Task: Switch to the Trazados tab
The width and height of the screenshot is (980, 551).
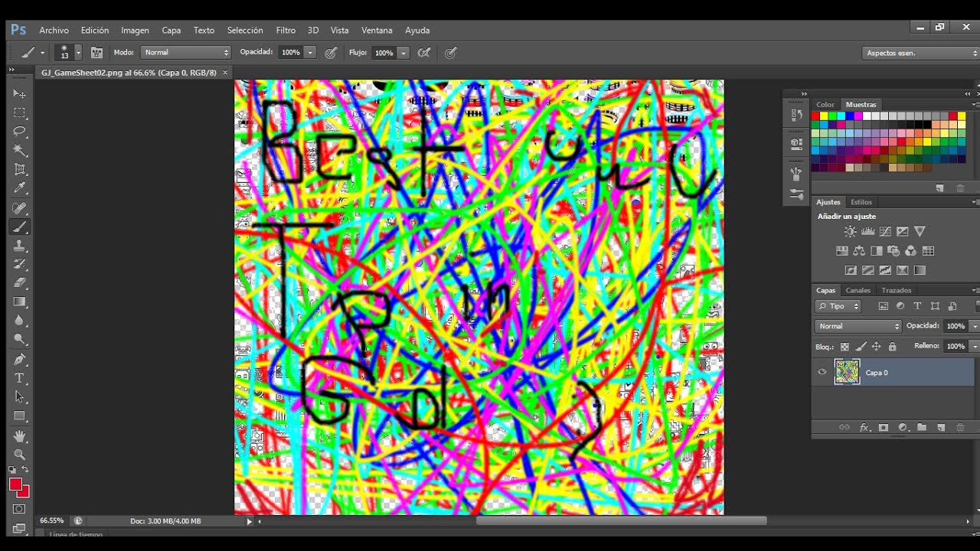Action: point(896,290)
